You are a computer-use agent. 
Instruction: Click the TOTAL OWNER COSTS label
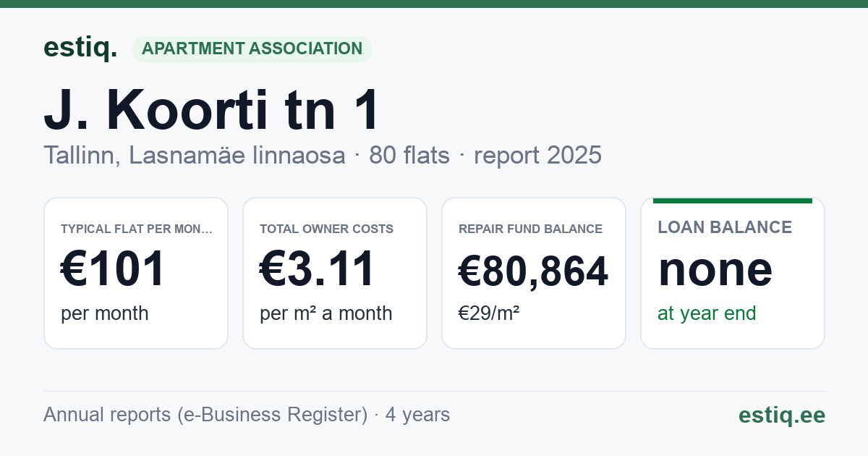(326, 229)
